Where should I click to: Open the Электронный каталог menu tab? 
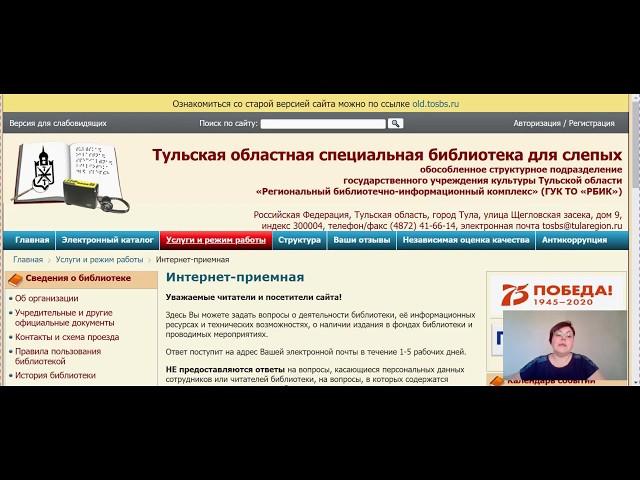(107, 240)
